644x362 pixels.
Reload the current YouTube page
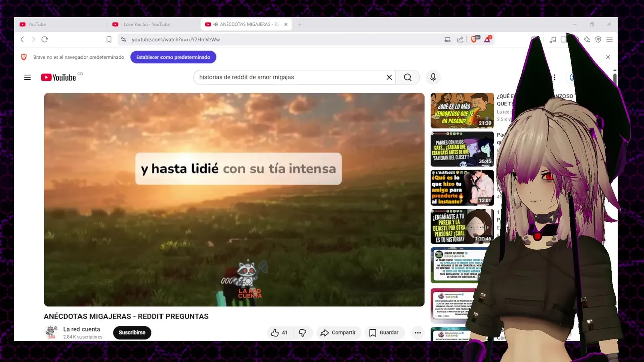click(45, 39)
